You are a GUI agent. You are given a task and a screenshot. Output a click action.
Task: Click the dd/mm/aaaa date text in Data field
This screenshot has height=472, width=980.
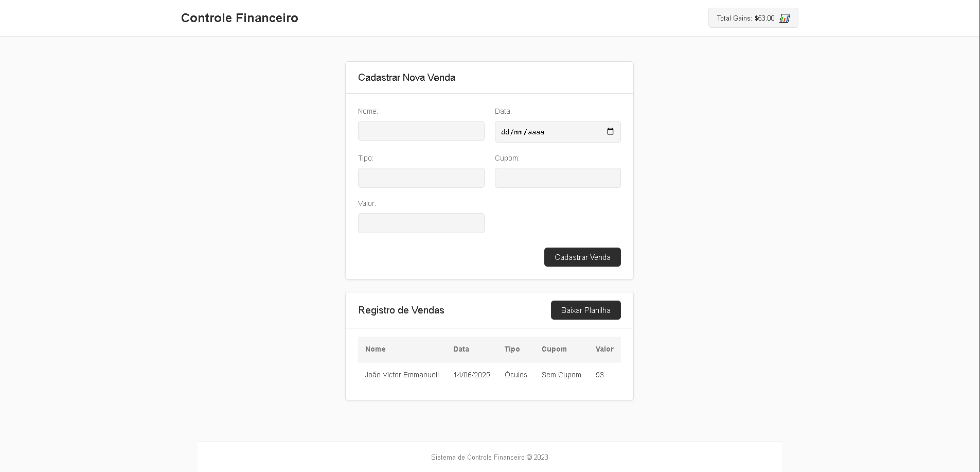click(x=523, y=132)
